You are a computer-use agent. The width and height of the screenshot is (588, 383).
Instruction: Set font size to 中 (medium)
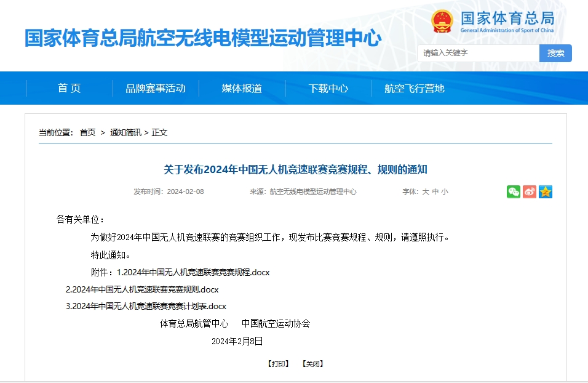click(x=435, y=191)
